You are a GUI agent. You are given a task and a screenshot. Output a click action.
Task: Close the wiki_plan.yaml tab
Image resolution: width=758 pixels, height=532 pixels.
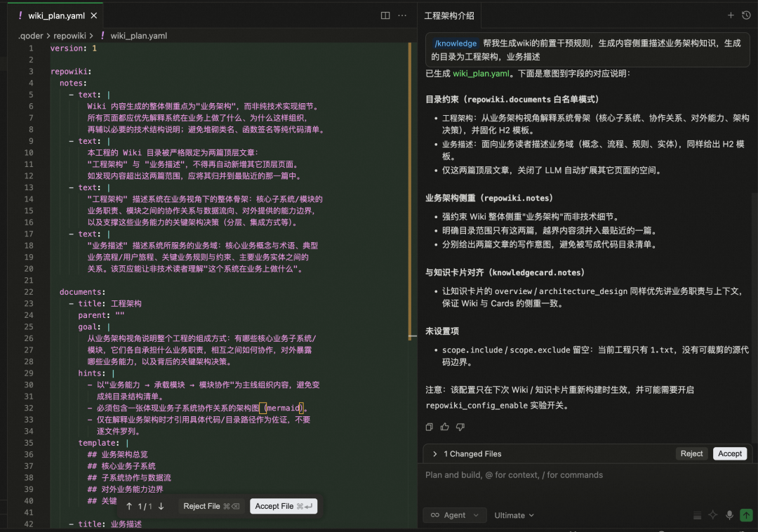[x=94, y=16]
